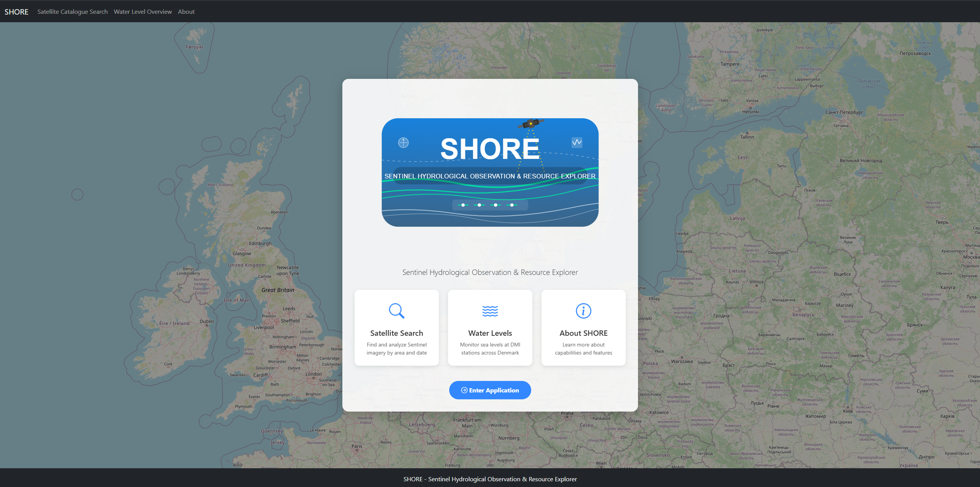980x487 pixels.
Task: Click the waveform chart icon in the banner
Action: [x=577, y=143]
